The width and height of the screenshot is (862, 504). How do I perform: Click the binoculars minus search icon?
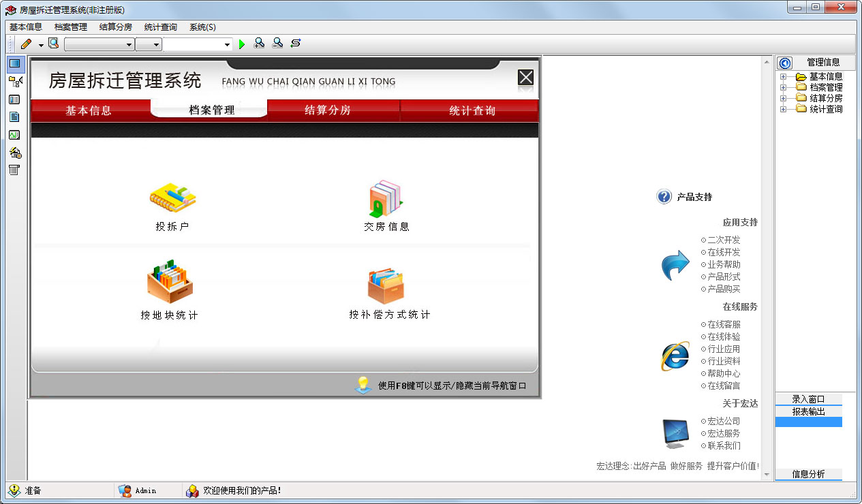coord(277,44)
